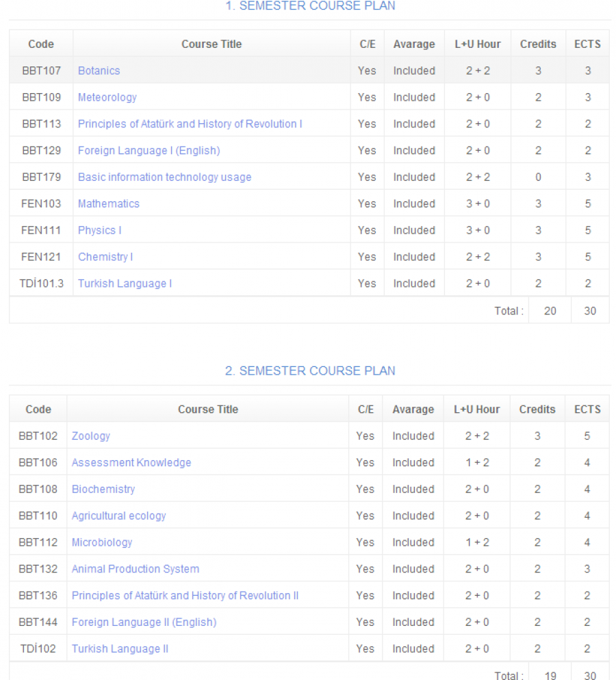Click Code header in semester 2 table
616x680 pixels.
[38, 410]
